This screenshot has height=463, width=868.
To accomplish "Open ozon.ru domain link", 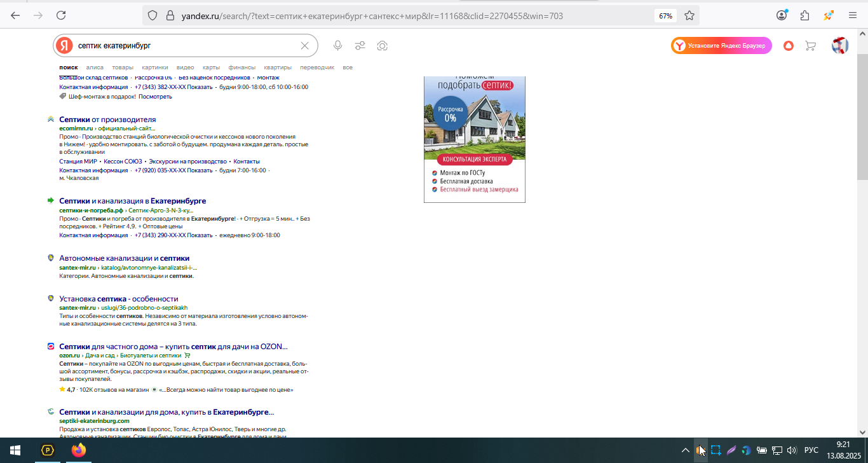I will click(69, 356).
